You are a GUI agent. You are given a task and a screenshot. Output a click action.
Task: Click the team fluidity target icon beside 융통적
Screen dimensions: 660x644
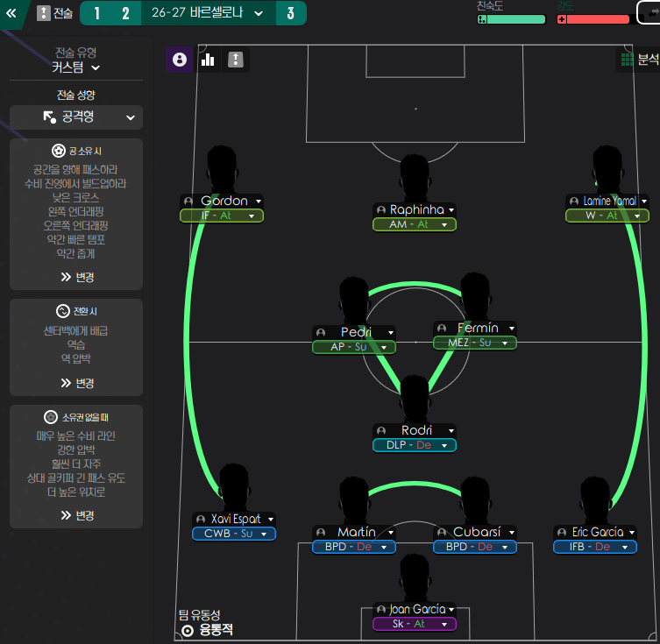pos(188,630)
